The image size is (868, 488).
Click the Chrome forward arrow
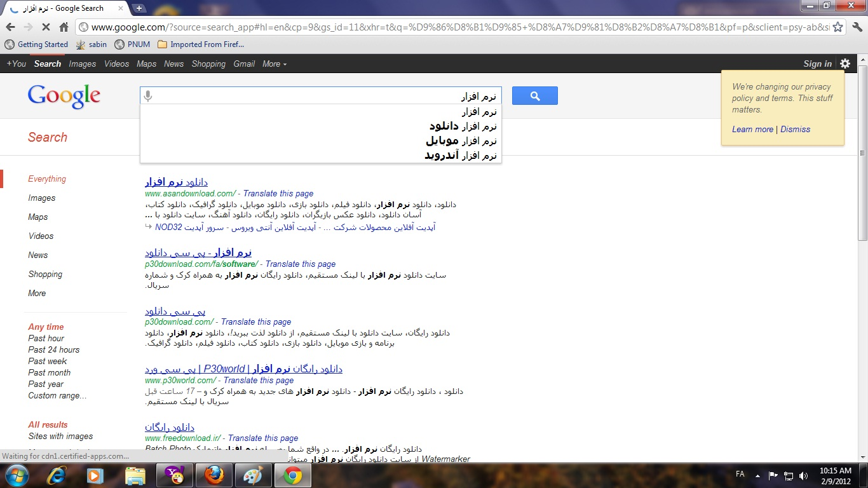(28, 27)
